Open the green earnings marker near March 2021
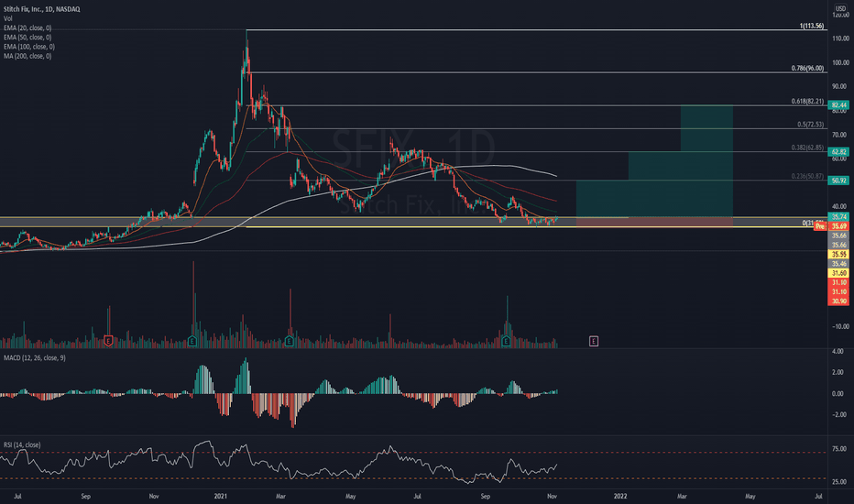 pyautogui.click(x=290, y=341)
